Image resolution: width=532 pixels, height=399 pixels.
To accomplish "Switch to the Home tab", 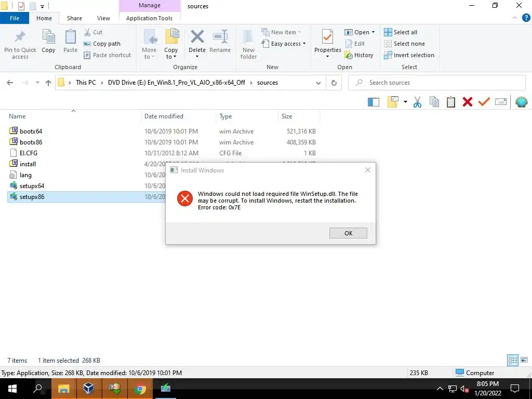I will pyautogui.click(x=44, y=18).
